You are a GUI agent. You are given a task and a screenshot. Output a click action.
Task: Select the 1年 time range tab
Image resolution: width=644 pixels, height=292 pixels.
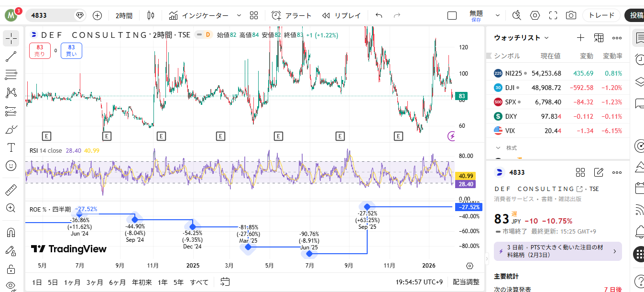click(x=163, y=282)
